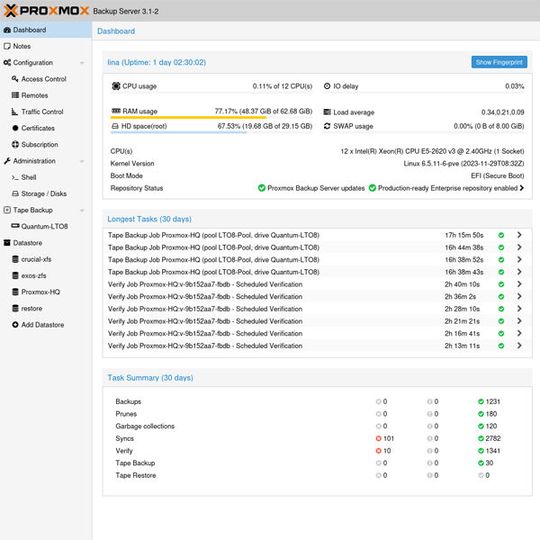Open details of the 2h 13m 11s verify job
Screen dimensions: 540x540
point(519,345)
